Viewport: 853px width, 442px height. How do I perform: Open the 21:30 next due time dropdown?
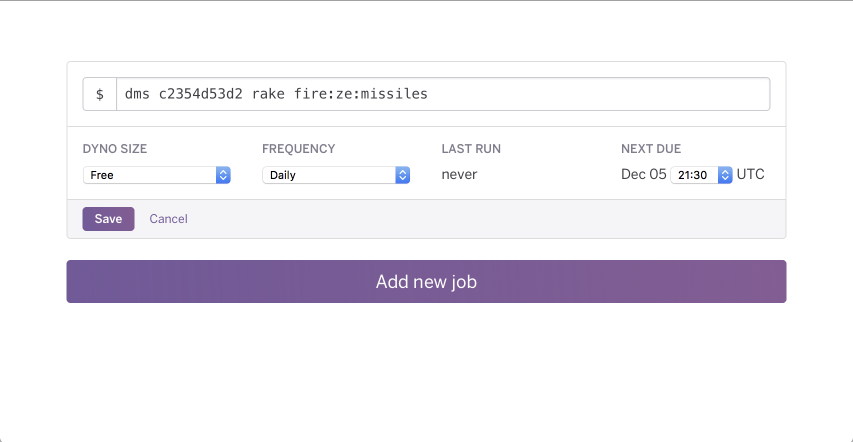[701, 175]
